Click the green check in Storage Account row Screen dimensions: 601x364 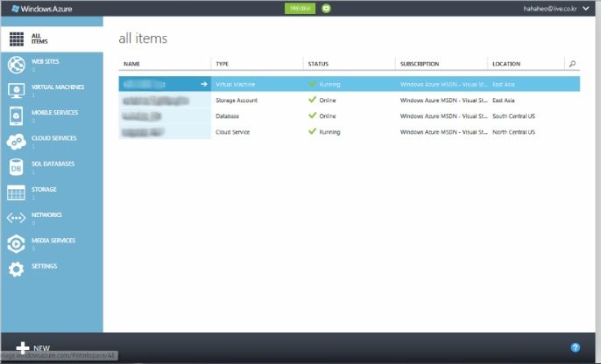click(313, 100)
